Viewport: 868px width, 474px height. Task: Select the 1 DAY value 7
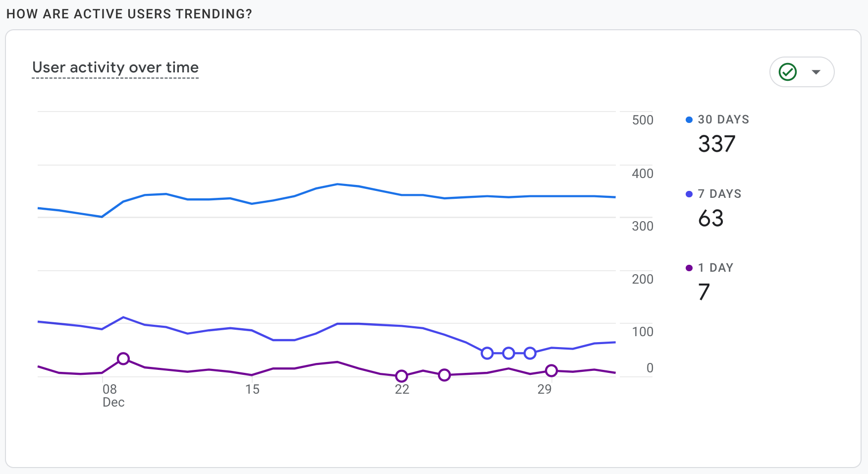[704, 292]
